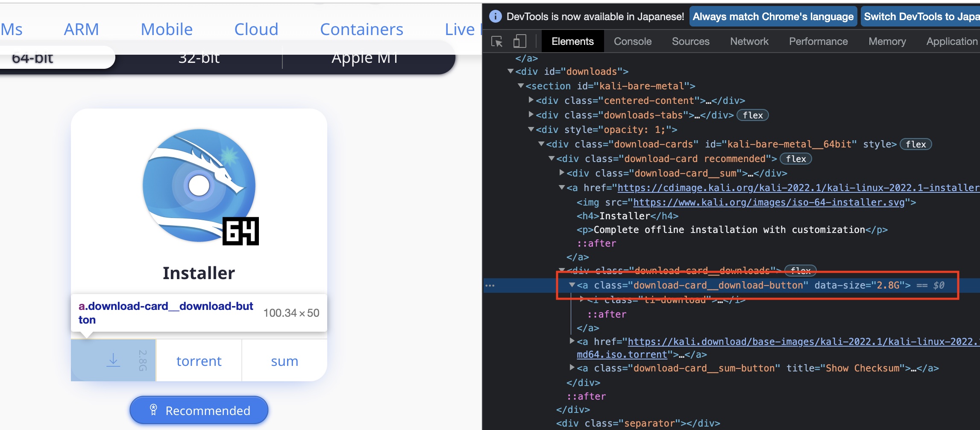Click the three-dot actions beside selected DOM node
Image resolution: width=980 pixels, height=430 pixels.
[490, 285]
